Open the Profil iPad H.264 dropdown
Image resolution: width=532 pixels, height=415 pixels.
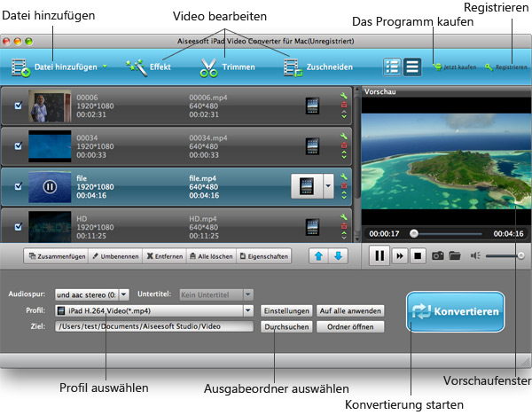pos(248,310)
